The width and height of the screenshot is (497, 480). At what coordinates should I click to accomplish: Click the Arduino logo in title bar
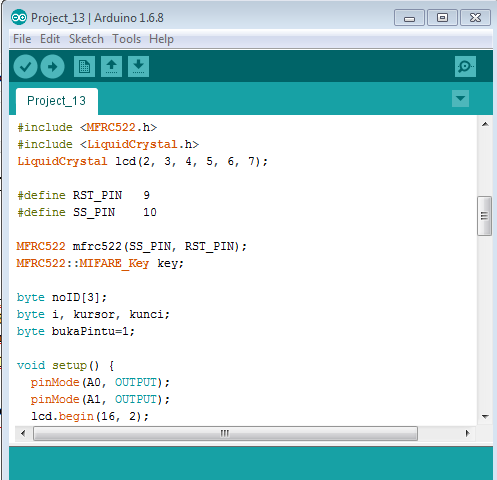[x=19, y=17]
